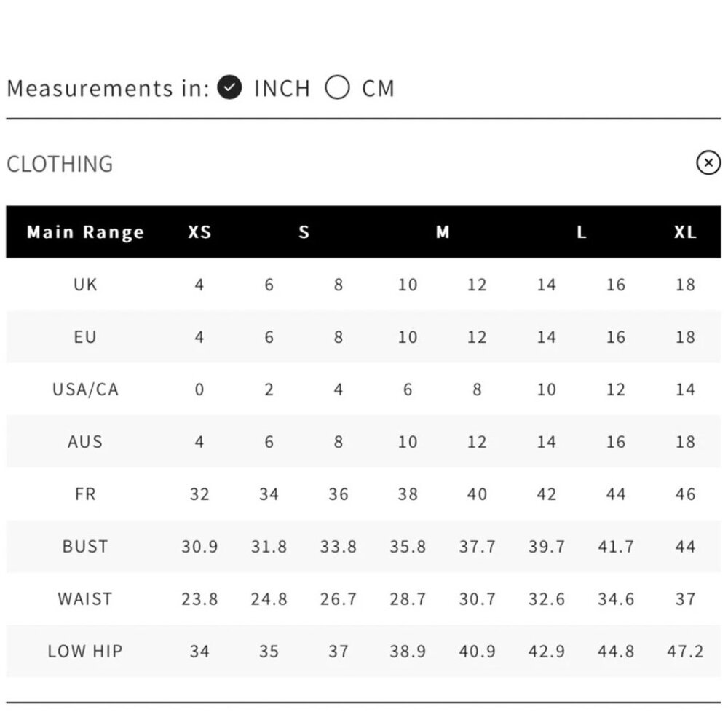Select the S size column header
This screenshot has width=728, height=728.
(304, 232)
